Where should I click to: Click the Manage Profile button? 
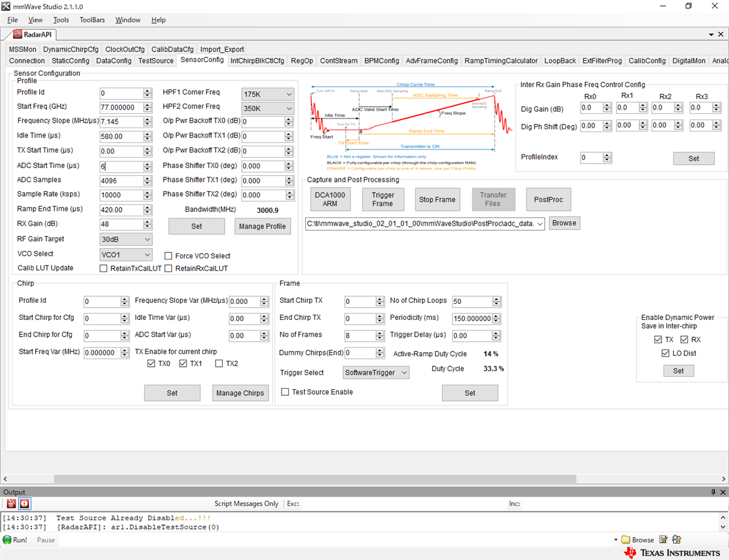263,226
